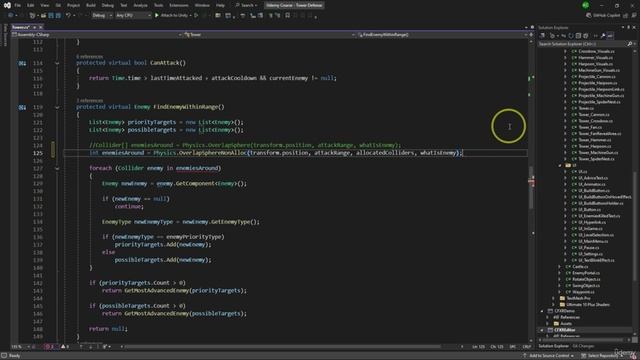This screenshot has width=640, height=360.
Task: Click the Solution Explorer Home icon
Action: 542,36
